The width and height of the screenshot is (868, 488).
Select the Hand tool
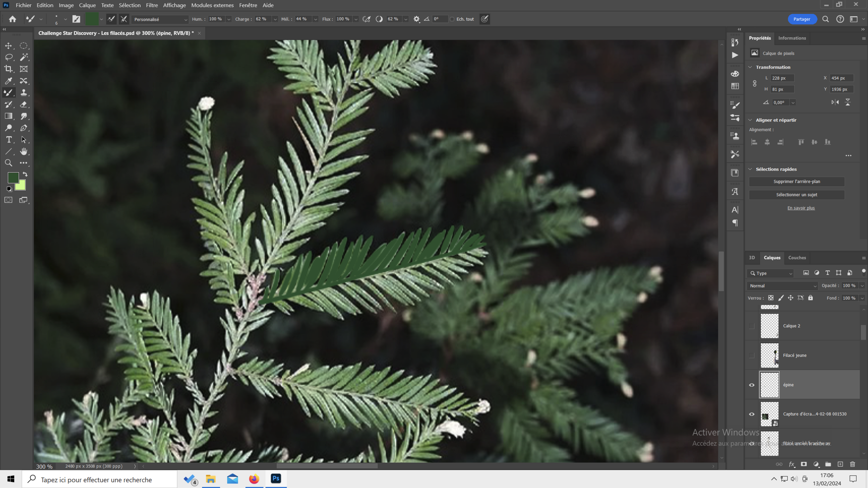tap(24, 152)
